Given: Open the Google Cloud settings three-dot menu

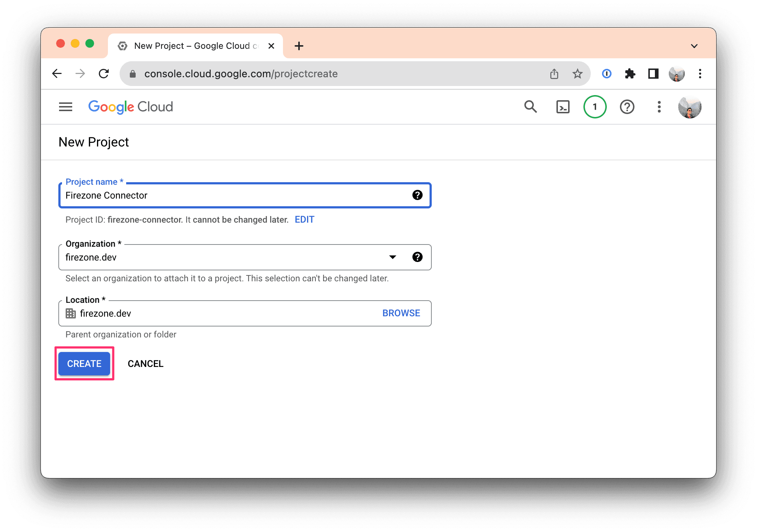Looking at the screenshot, I should (659, 107).
